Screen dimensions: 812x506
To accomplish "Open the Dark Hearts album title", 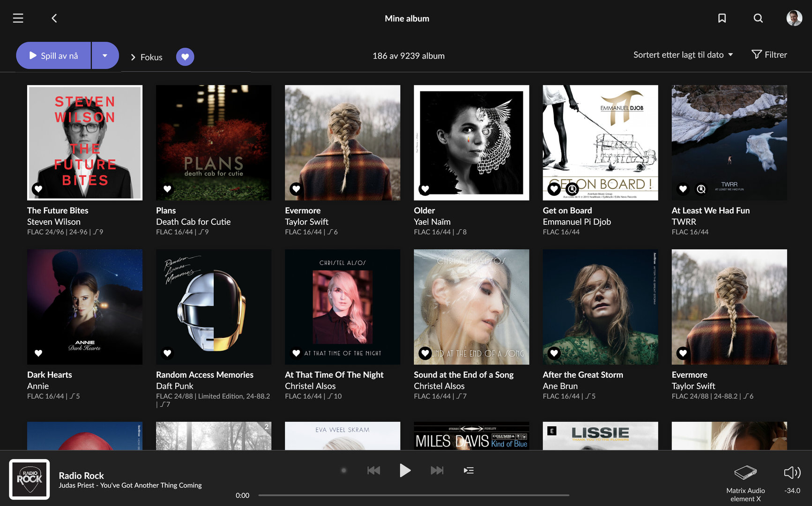I will [x=50, y=375].
